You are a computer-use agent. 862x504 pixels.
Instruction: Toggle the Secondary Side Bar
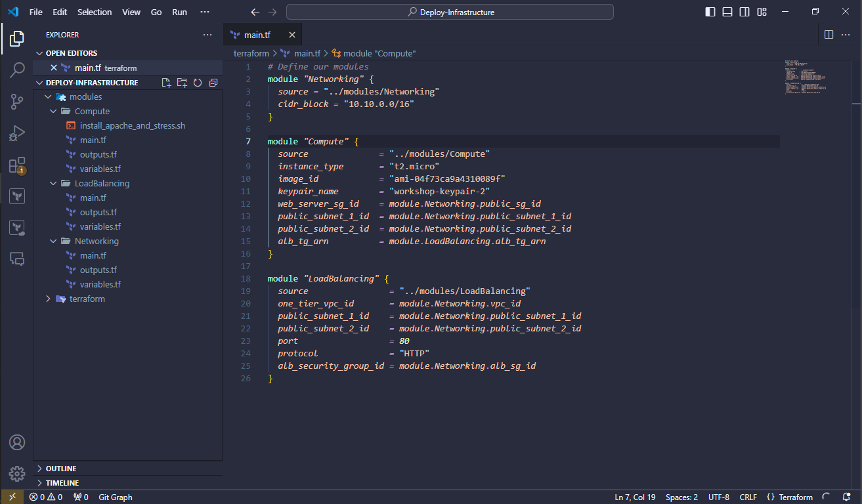[744, 12]
